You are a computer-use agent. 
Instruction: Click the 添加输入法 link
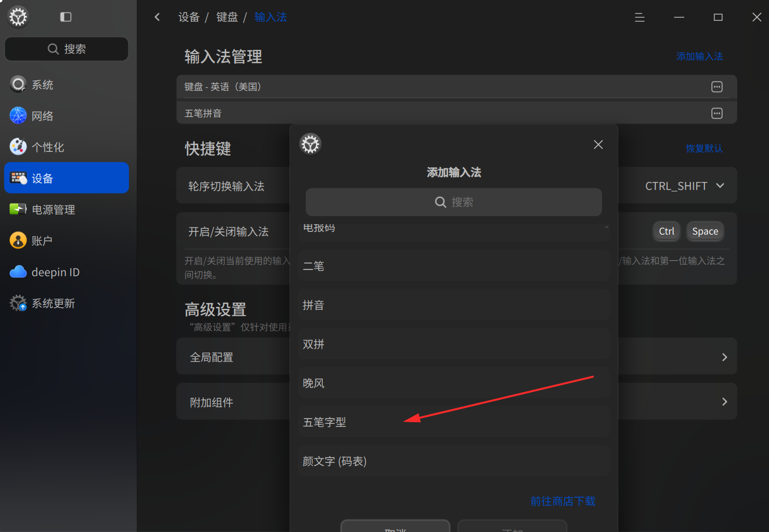click(699, 56)
